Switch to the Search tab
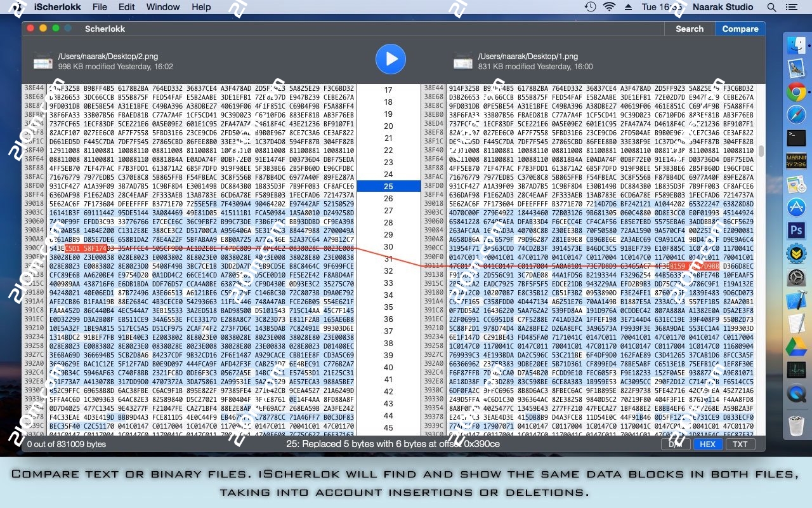812x508 pixels. click(690, 29)
